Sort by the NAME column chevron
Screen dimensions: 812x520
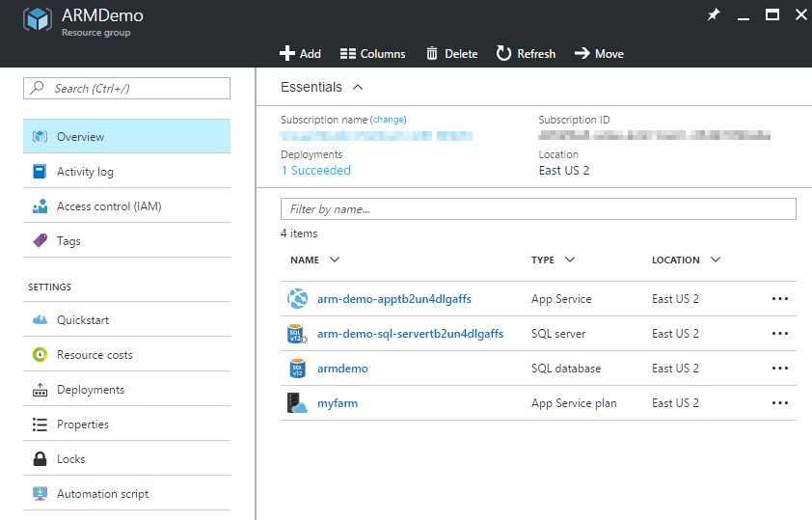pos(335,260)
